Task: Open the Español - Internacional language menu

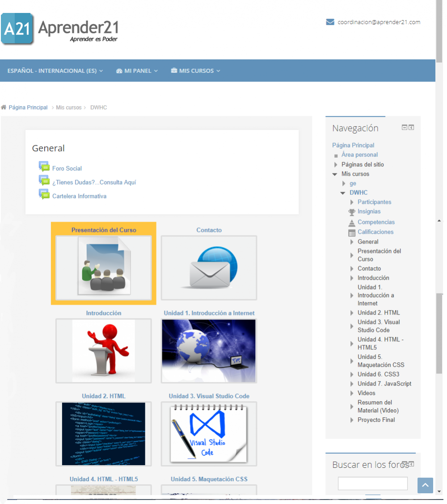Action: click(x=55, y=71)
